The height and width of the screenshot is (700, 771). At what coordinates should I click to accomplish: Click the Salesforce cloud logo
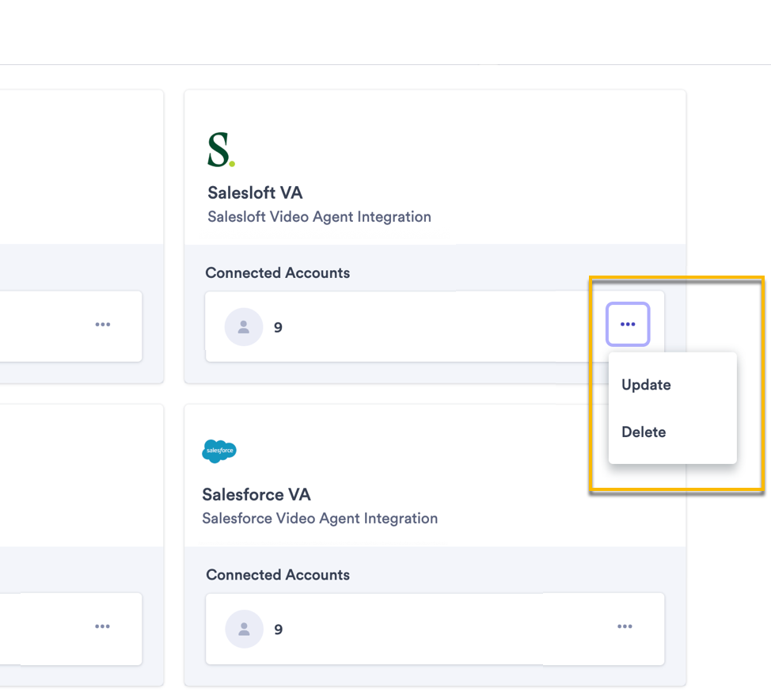pyautogui.click(x=219, y=451)
